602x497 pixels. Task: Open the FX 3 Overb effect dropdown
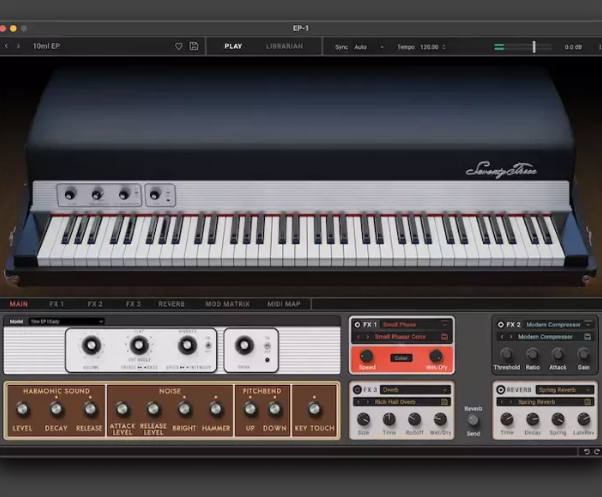click(x=415, y=390)
